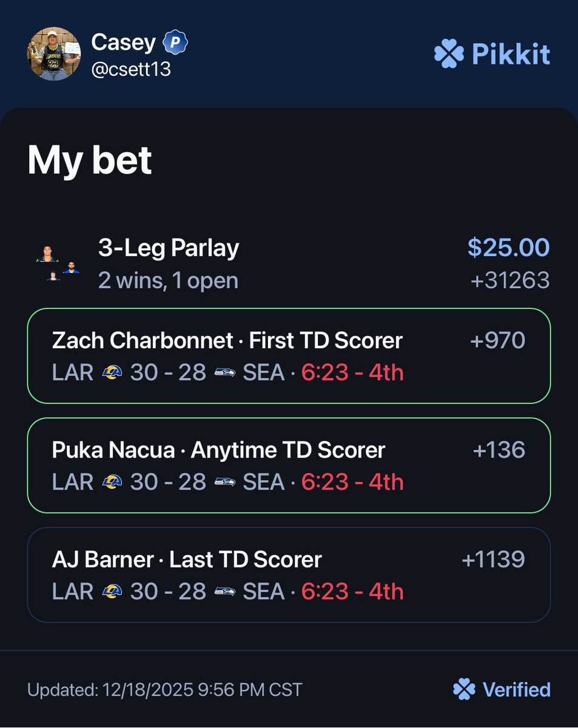The image size is (578, 728).
Task: Click the Casey username text
Action: click(123, 42)
